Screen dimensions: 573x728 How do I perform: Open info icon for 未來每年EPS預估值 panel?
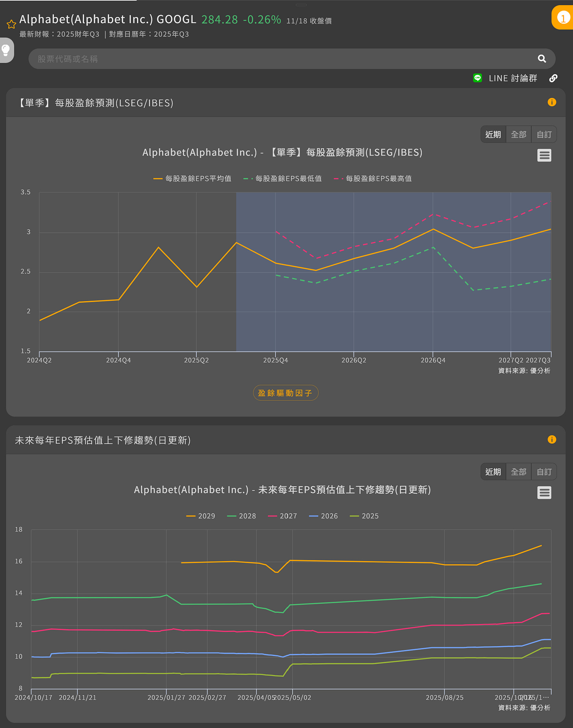pyautogui.click(x=552, y=439)
